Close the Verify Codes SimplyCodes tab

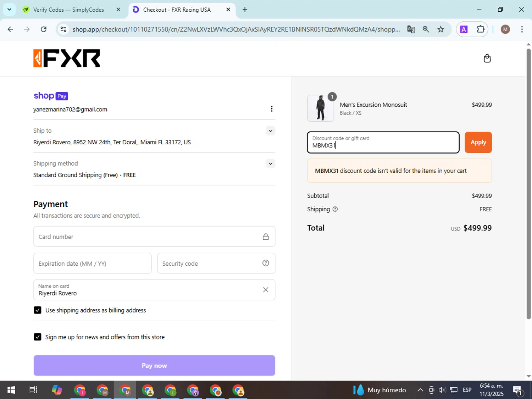(x=118, y=10)
